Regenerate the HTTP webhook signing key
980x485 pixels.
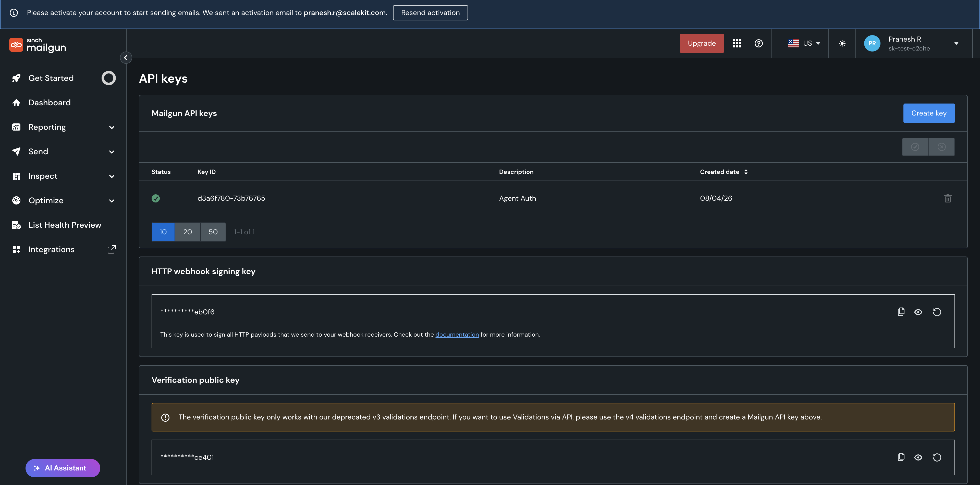click(937, 312)
